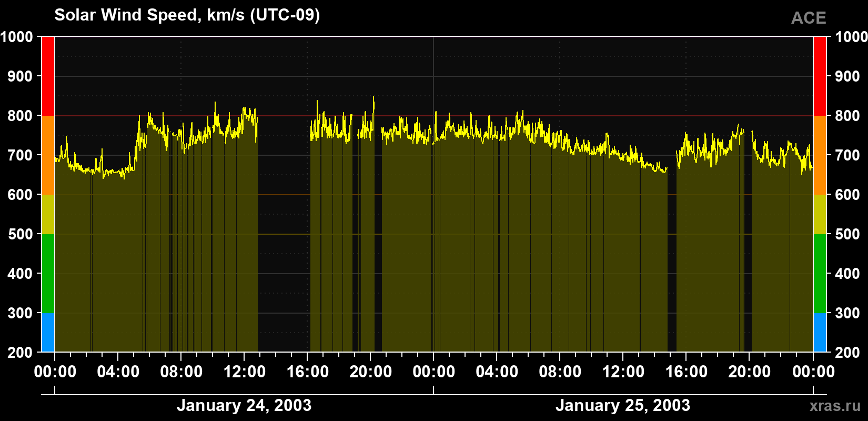Click the 600 value on the right axis

tap(847, 195)
